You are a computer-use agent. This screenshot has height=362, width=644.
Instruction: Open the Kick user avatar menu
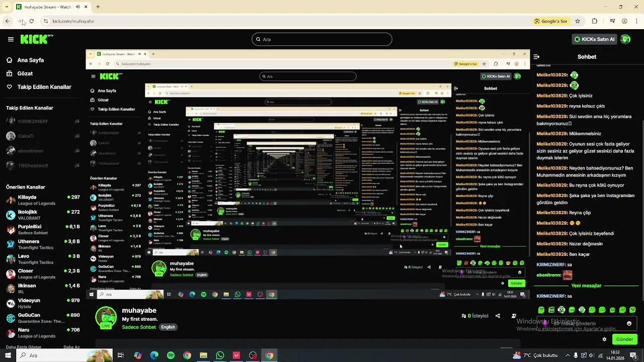tap(625, 39)
